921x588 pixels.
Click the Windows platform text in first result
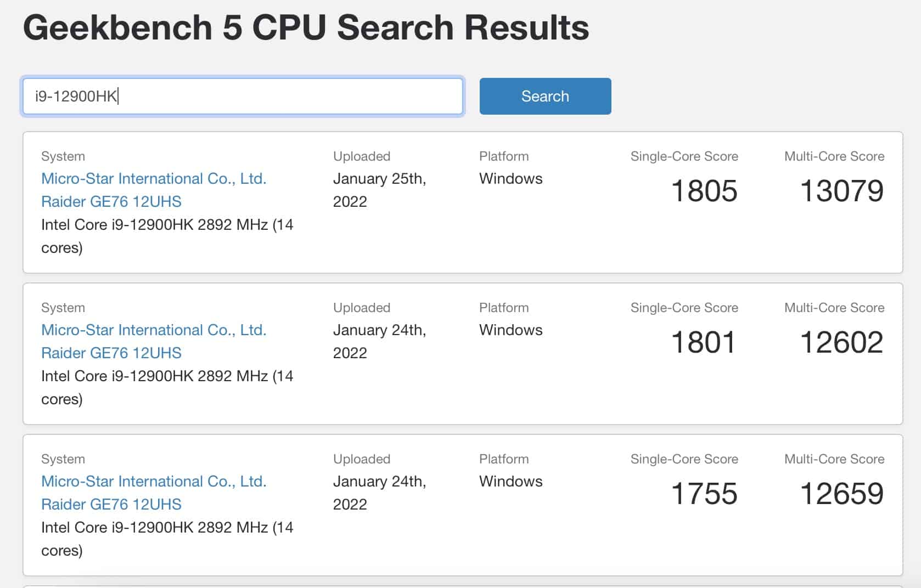click(x=510, y=179)
